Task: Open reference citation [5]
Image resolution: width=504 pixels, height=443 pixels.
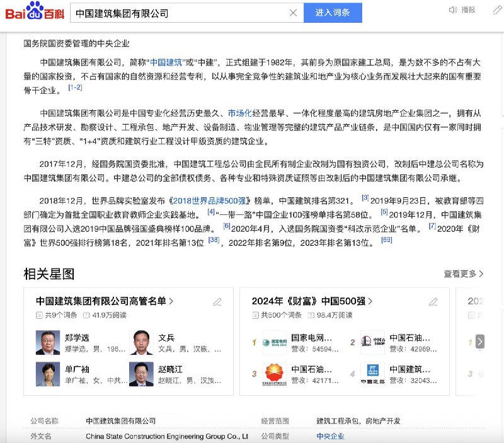Action: pyautogui.click(x=384, y=212)
